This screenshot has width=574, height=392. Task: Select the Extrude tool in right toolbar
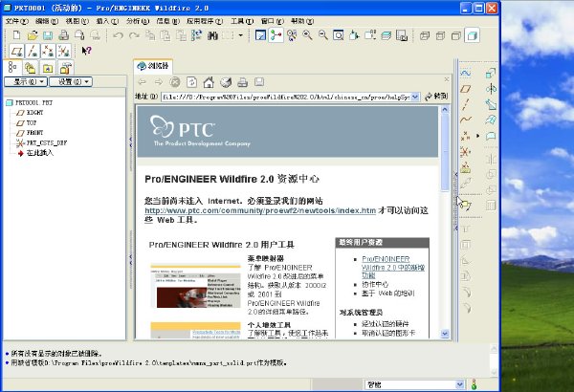491,74
